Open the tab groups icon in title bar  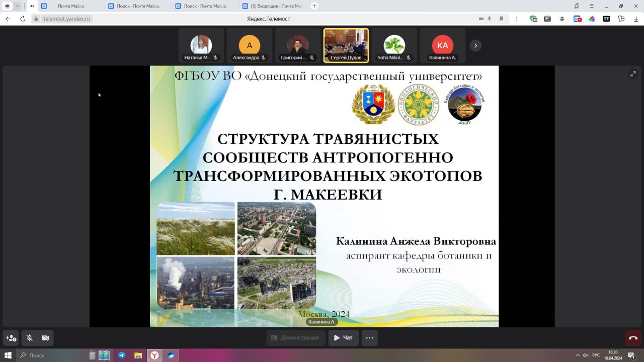click(x=577, y=6)
